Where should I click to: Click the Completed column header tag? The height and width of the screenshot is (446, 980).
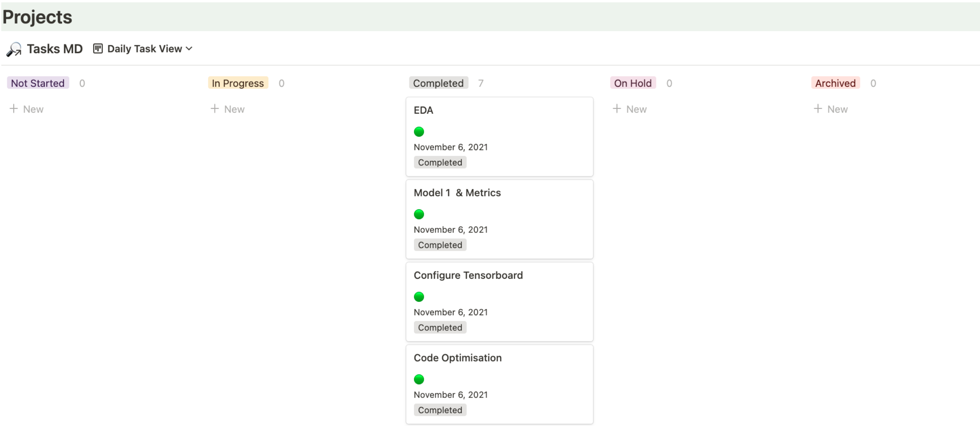point(438,83)
